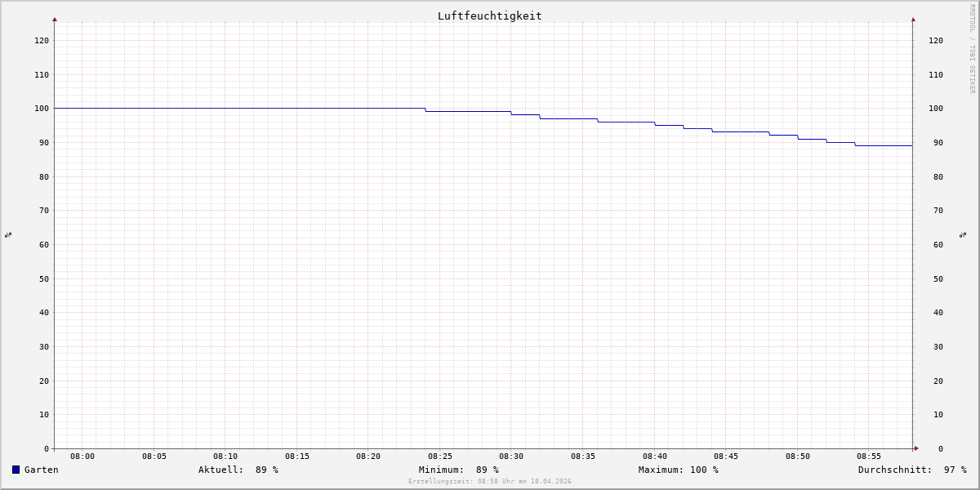
Task: Click the Luftfeuchtigkeit chart title
Action: [489, 16]
